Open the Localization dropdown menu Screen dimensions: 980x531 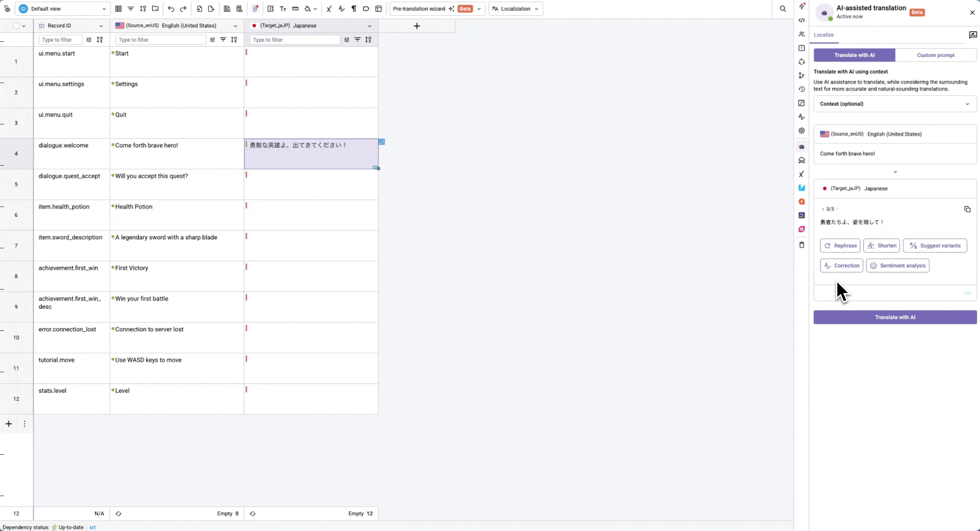coord(516,9)
